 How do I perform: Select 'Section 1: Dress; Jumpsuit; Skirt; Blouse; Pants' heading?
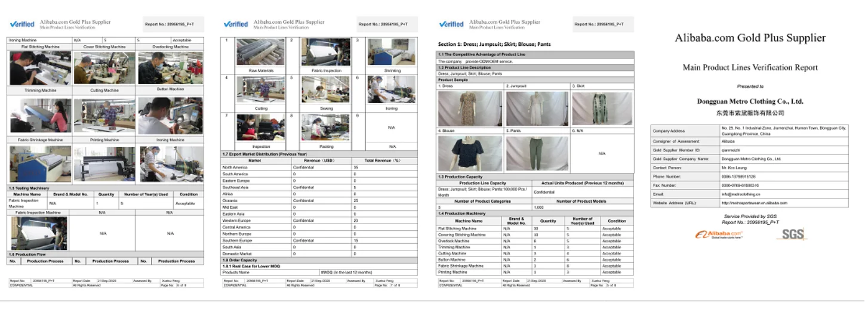pos(494,44)
